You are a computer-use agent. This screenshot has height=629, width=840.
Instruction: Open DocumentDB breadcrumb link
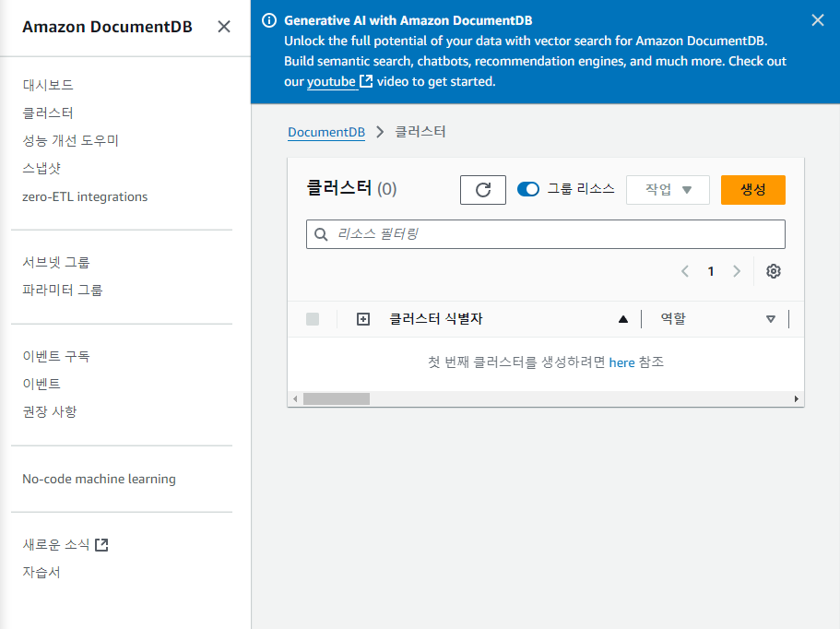point(326,132)
